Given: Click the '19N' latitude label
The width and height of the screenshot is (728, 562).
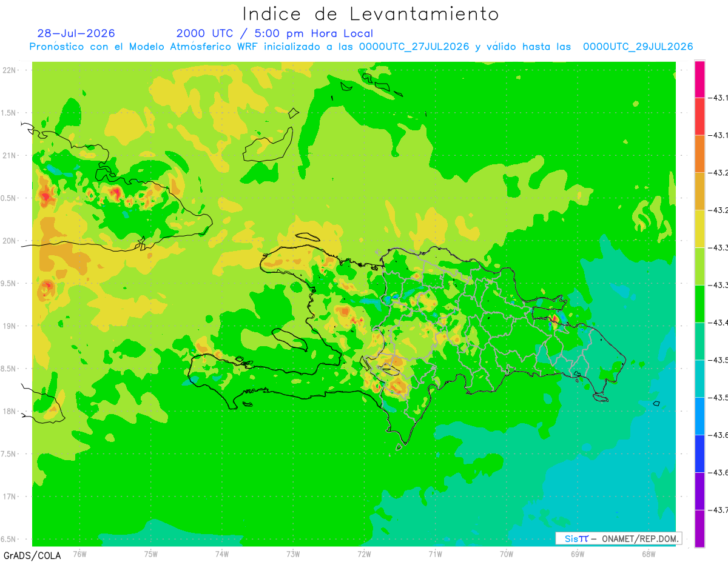Looking at the screenshot, I should 10,326.
